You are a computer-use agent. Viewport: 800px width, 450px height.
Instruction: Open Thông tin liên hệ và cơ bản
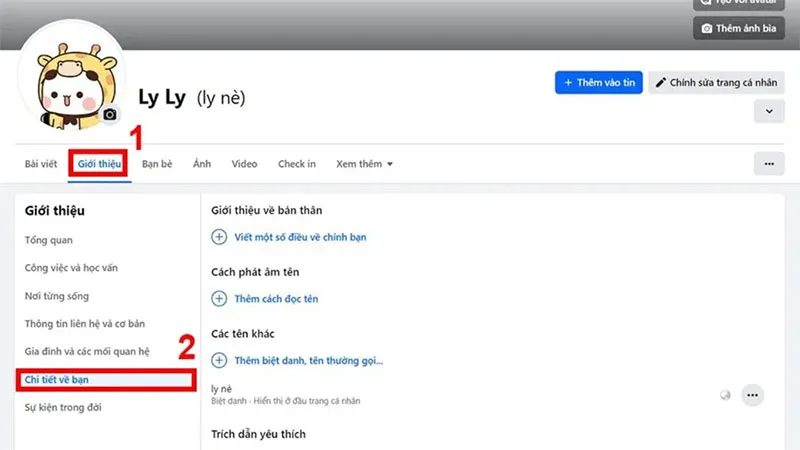point(85,323)
